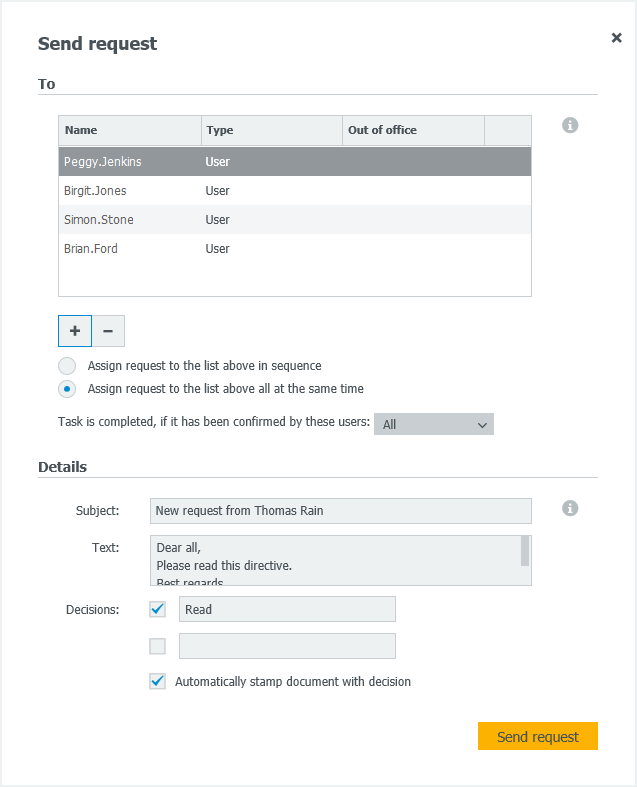Toggle automatically stamp document with decision
The height and width of the screenshot is (787, 637).
coord(157,682)
